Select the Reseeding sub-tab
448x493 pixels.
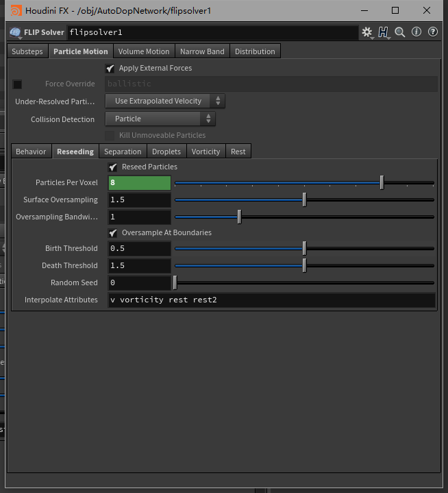pos(75,152)
